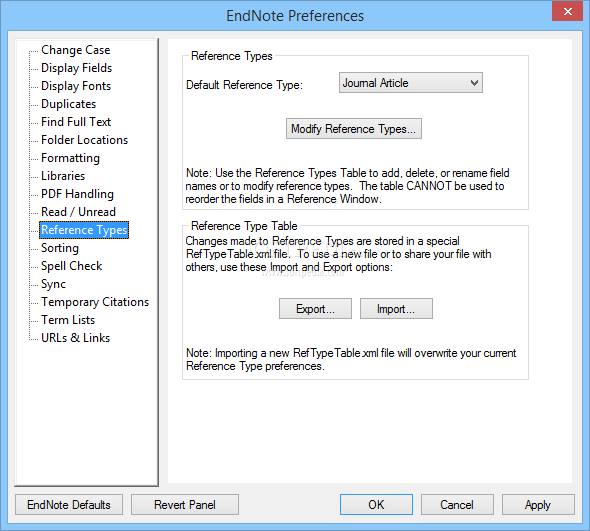
Task: Choose PDF Handling in the sidebar
Action: click(x=77, y=194)
